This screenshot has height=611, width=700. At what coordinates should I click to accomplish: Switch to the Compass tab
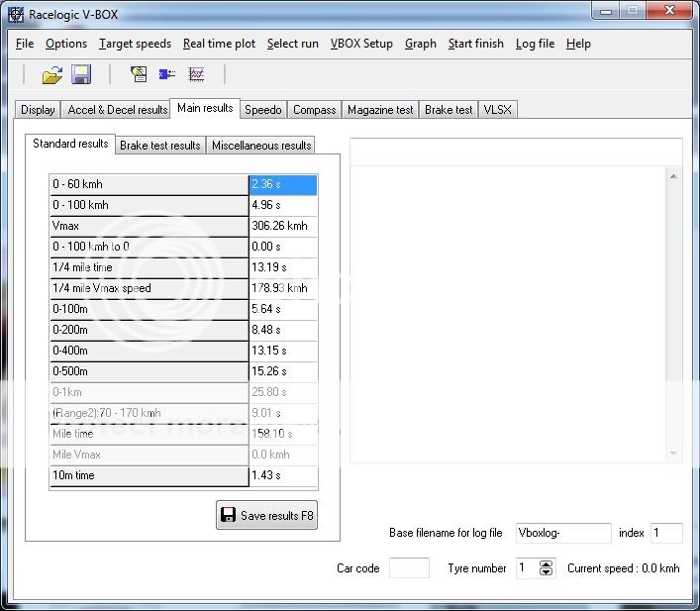(314, 110)
